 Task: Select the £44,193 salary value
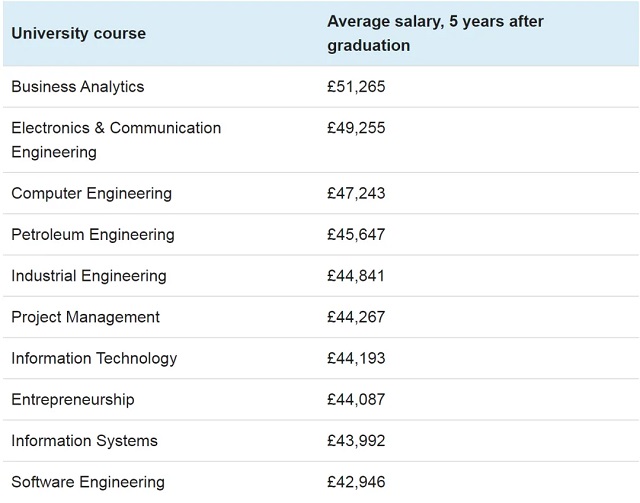[356, 358]
